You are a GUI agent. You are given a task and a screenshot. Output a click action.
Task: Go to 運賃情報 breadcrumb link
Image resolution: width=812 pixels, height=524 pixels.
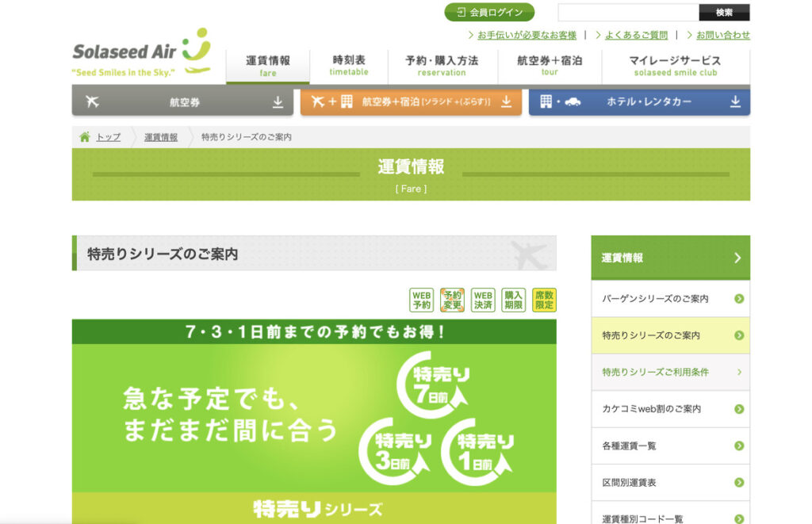[161, 137]
